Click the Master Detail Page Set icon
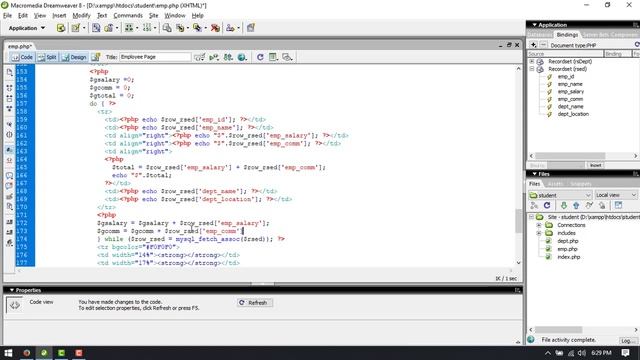640x360 pixels. coord(167,28)
